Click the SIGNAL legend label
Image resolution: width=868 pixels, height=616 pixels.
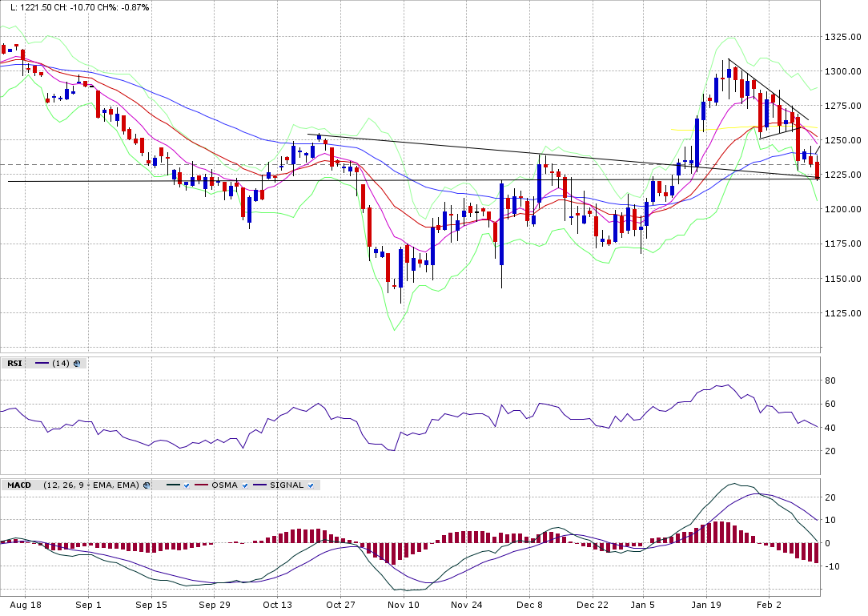[287, 485]
